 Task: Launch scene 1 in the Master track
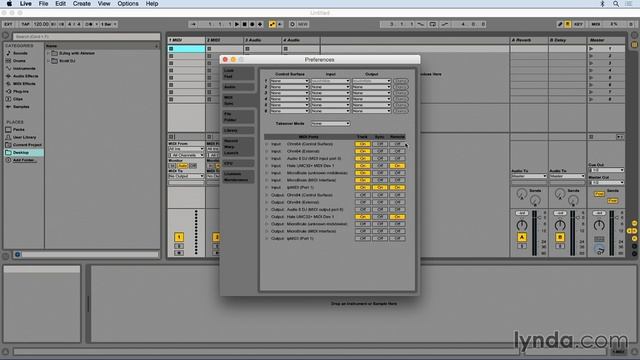pyautogui.click(x=591, y=49)
